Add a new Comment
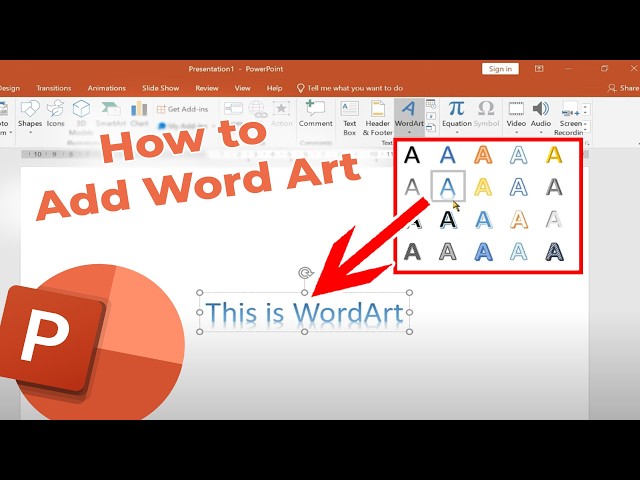 pos(315,114)
